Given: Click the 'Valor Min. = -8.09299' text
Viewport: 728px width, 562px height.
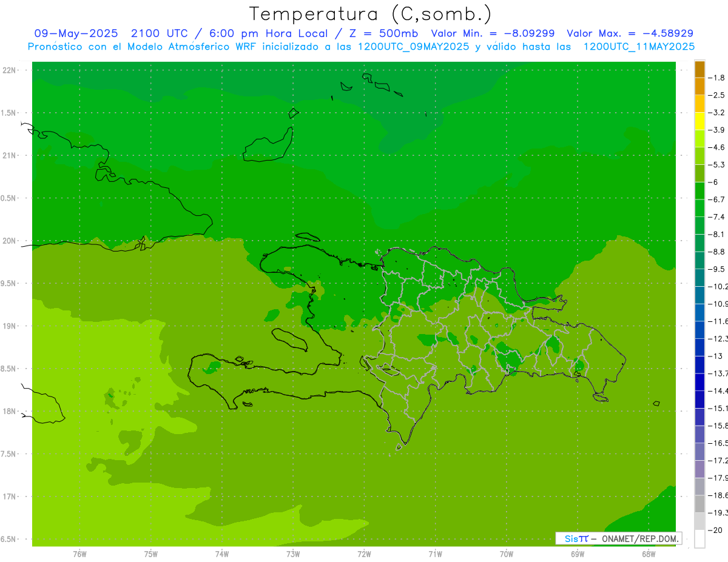Looking at the screenshot, I should pyautogui.click(x=493, y=33).
